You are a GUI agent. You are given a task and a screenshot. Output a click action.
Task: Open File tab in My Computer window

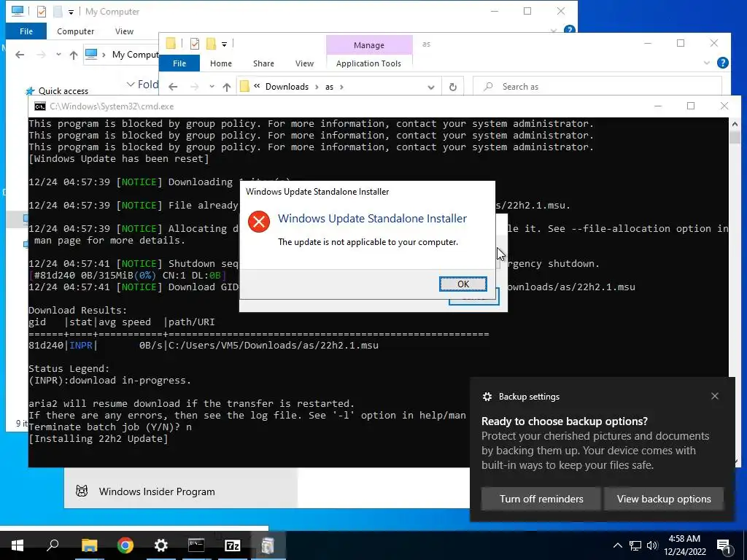tap(26, 31)
